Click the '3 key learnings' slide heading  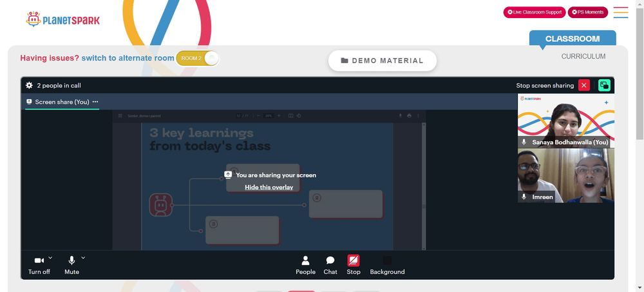[201, 133]
